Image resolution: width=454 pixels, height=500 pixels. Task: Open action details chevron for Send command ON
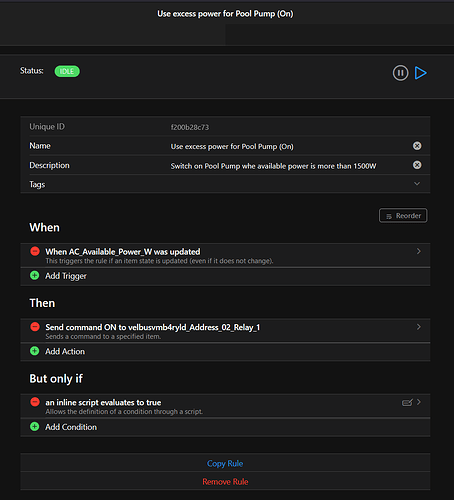click(419, 327)
